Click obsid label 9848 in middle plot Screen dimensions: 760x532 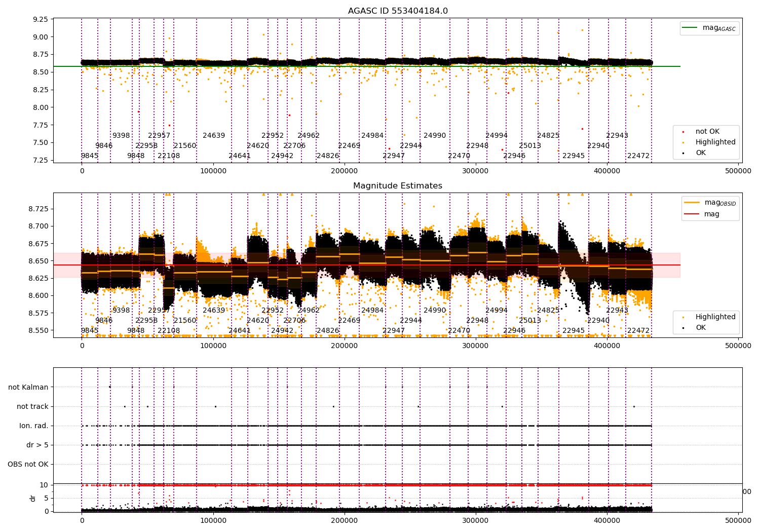coord(136,330)
